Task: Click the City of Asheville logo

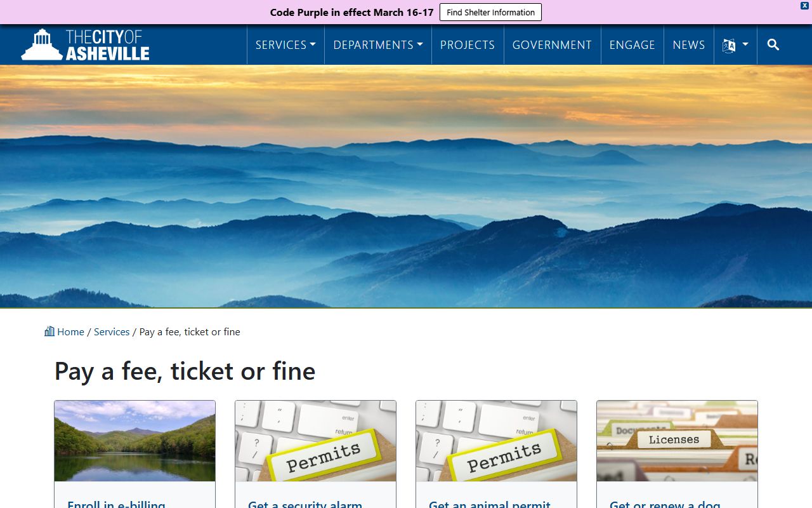Action: coord(85,44)
